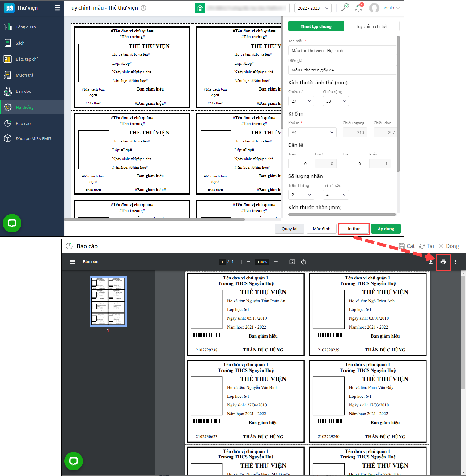Open the Trên 1 cột dropdown
The height and width of the screenshot is (476, 466).
[336, 195]
